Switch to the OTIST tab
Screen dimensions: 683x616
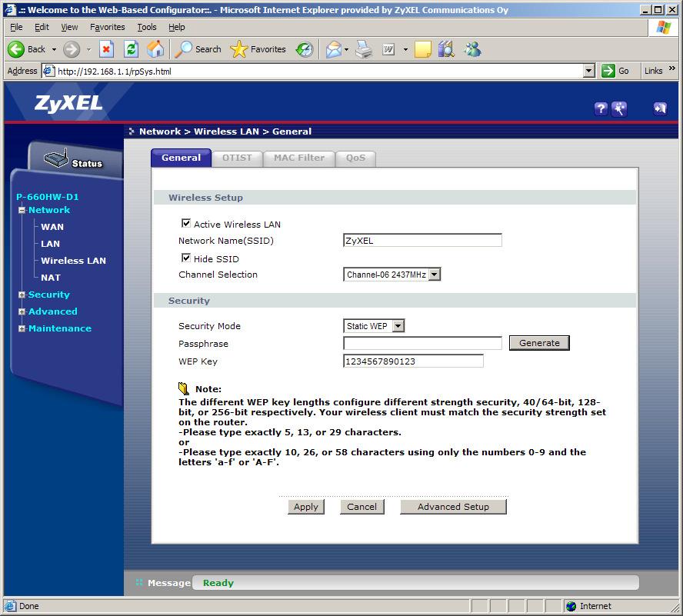[x=237, y=158]
